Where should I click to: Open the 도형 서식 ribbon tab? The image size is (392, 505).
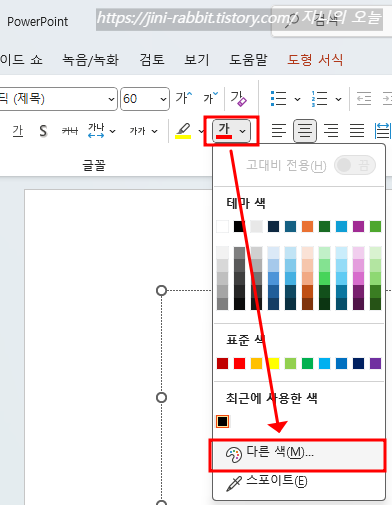[315, 60]
